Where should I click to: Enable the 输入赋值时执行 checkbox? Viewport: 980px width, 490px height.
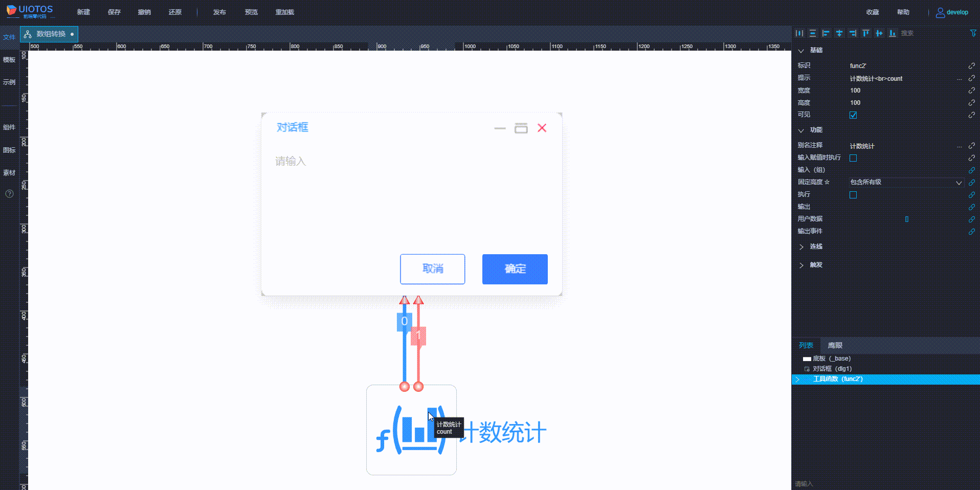pos(853,158)
